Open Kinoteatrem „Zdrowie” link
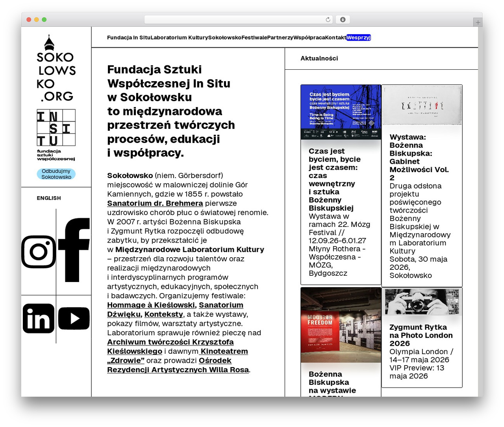The image size is (504, 427). coord(178,356)
